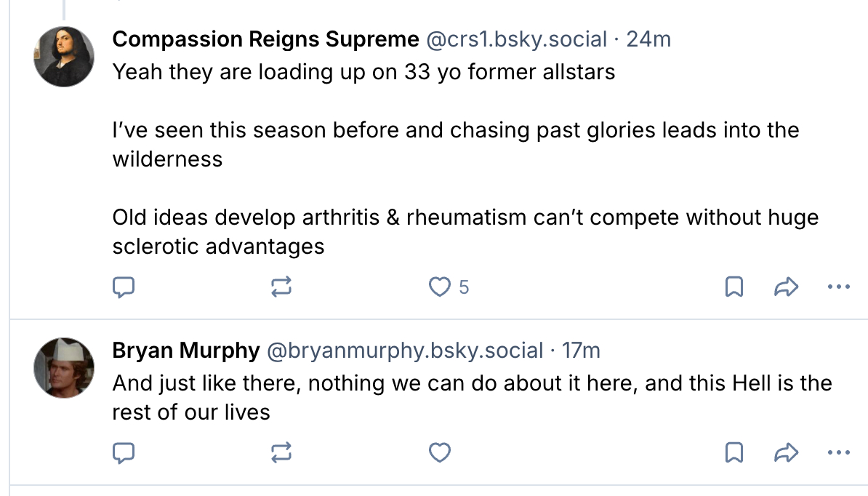Reply to Compassion Reigns Supreme's post

click(124, 288)
